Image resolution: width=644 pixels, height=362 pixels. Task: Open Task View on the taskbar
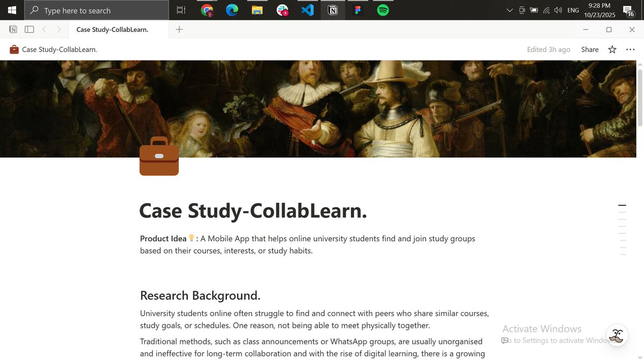181,10
